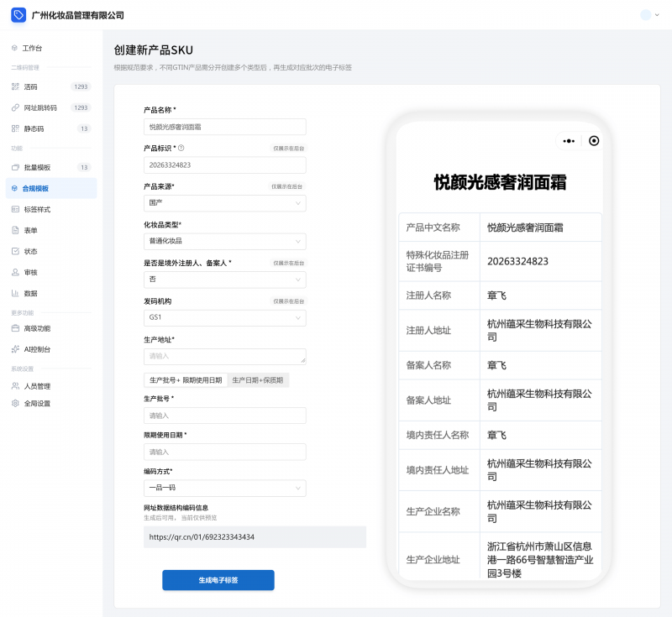Click the 限期使用日期 input field
This screenshot has width=672, height=617.
click(x=224, y=452)
